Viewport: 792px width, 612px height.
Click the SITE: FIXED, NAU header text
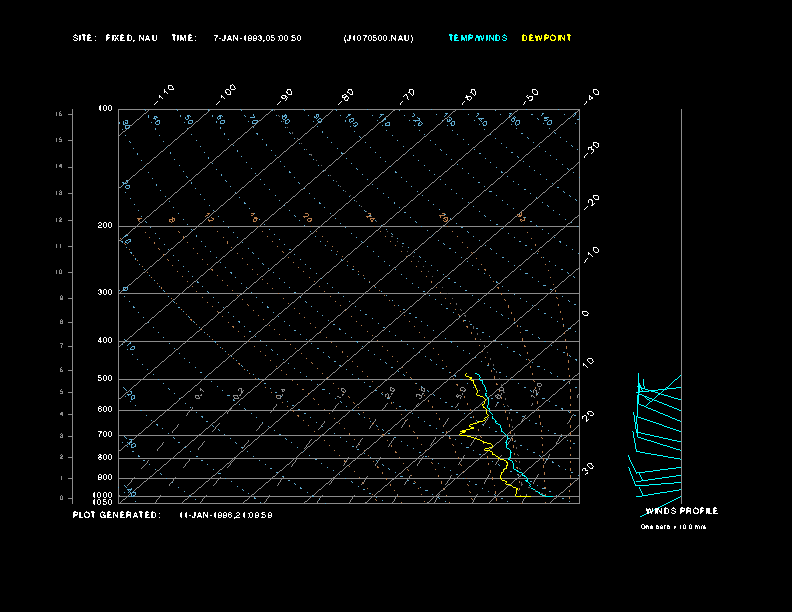point(115,38)
